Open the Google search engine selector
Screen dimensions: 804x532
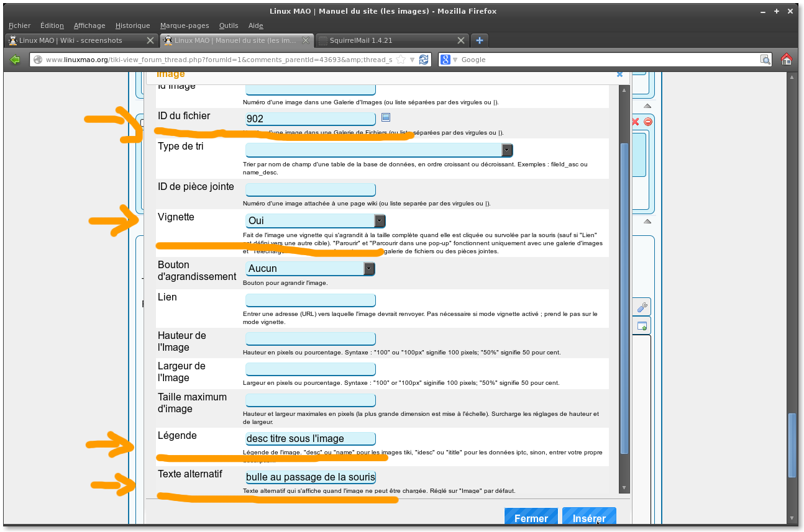tap(449, 60)
